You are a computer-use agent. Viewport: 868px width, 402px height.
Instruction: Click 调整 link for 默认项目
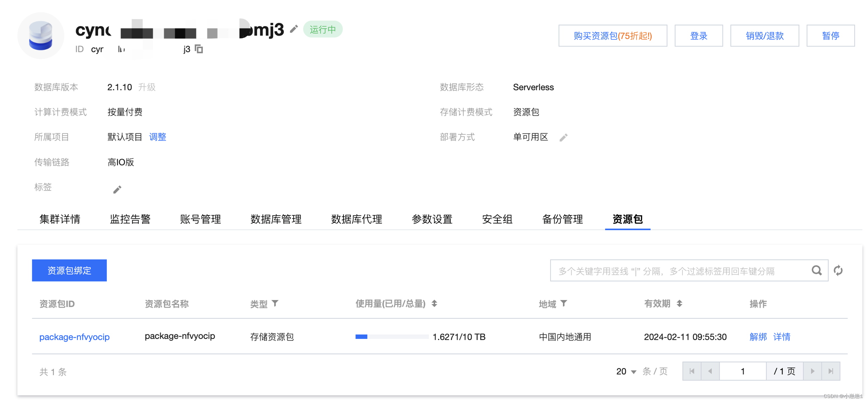click(158, 137)
